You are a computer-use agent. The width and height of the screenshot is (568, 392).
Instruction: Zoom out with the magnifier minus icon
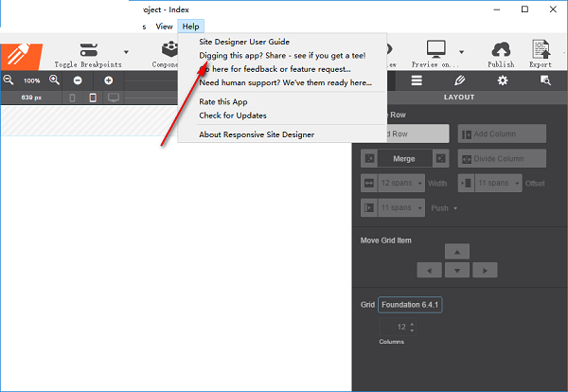[x=9, y=80]
